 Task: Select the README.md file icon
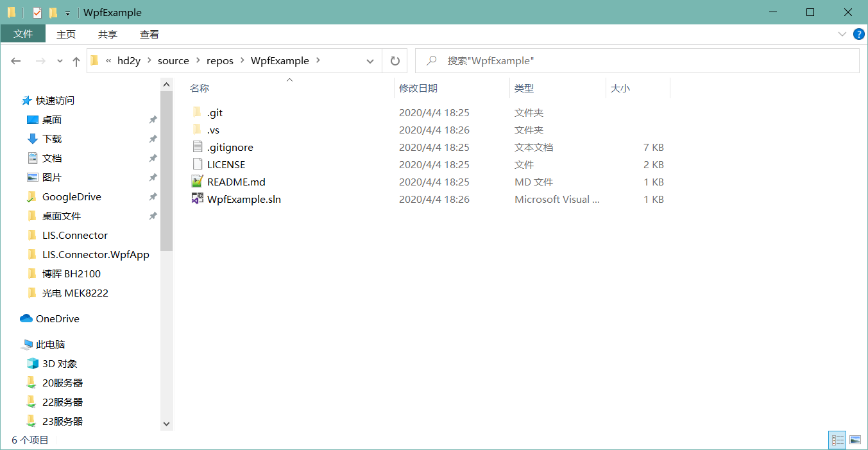pos(197,182)
